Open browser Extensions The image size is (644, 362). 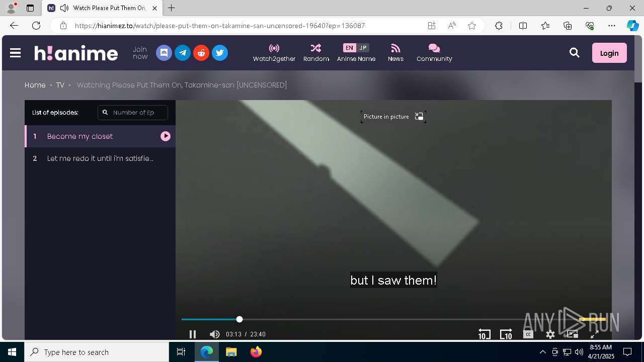[499, 26]
